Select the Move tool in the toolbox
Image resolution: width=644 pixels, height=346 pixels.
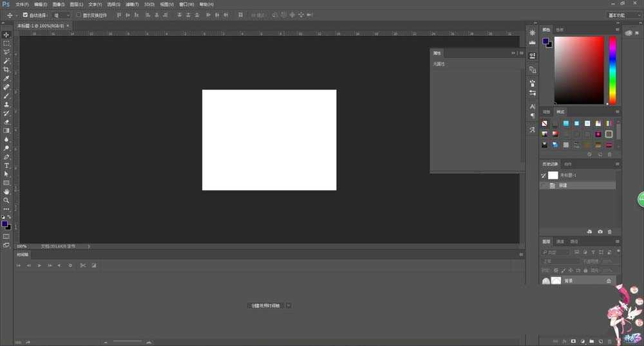point(6,35)
